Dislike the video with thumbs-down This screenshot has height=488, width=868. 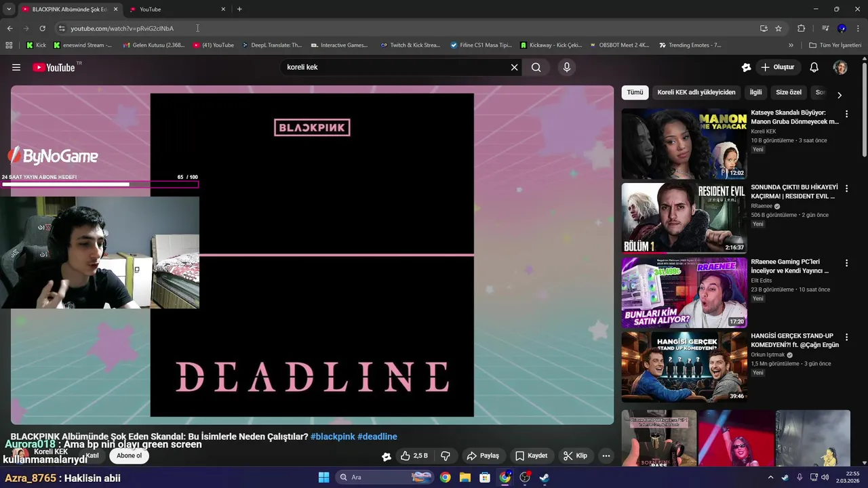pos(446,456)
